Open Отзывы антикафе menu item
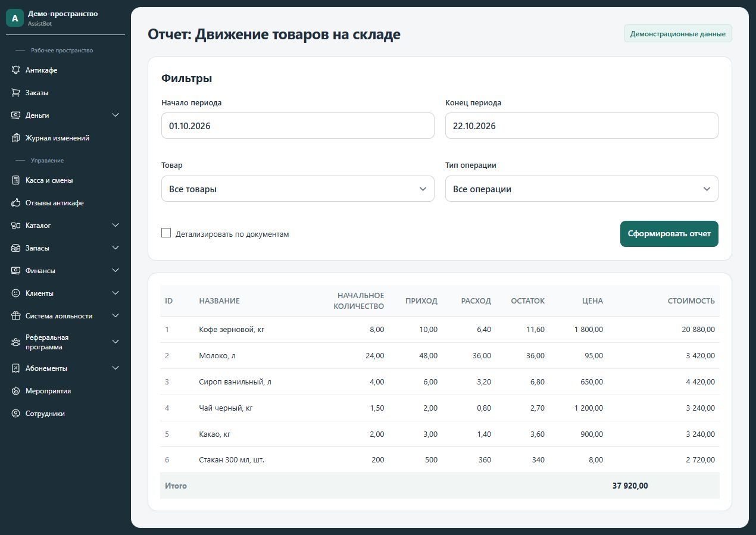This screenshot has height=535, width=756. pyautogui.click(x=65, y=203)
